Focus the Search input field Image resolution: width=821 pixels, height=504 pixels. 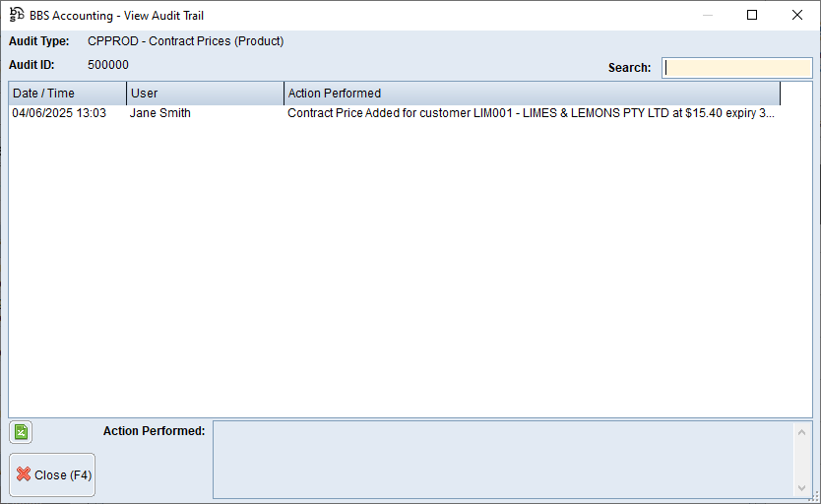(736, 68)
